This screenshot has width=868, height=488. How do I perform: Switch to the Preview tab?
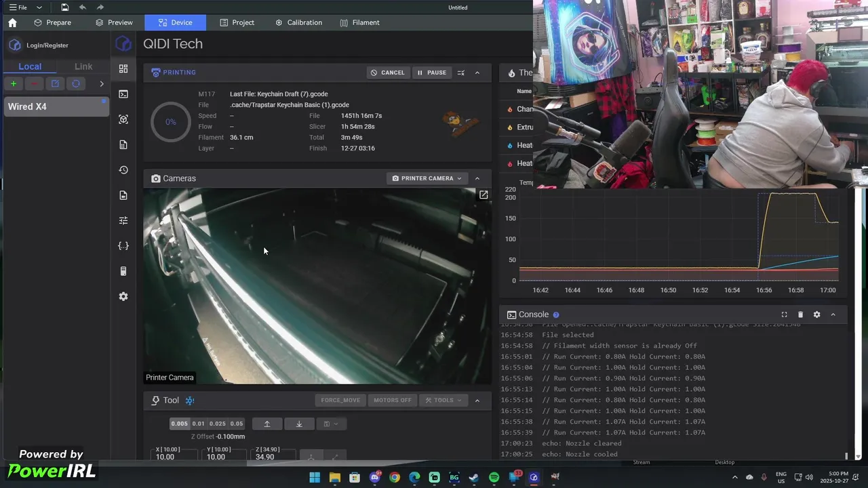pos(114,22)
